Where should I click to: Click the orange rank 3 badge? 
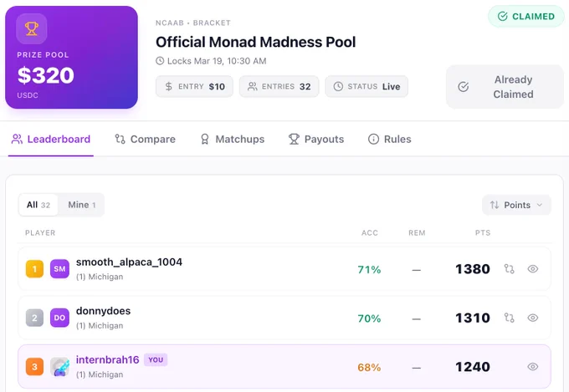[x=34, y=367]
